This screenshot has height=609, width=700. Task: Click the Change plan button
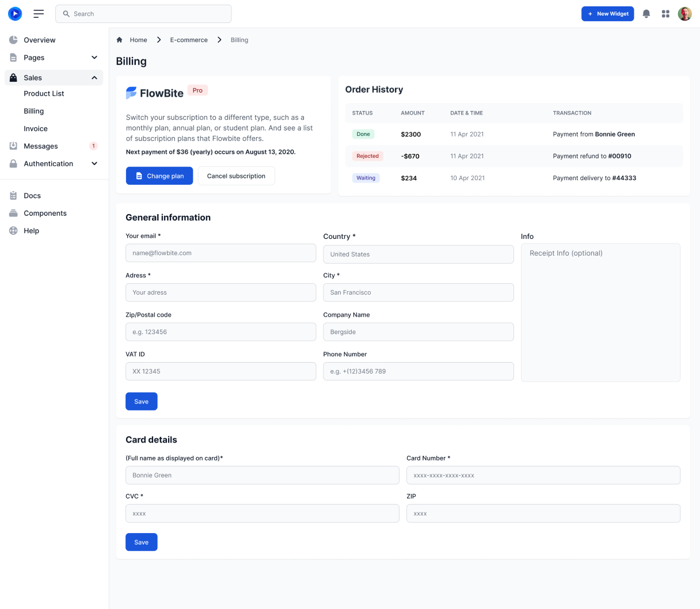(x=159, y=176)
